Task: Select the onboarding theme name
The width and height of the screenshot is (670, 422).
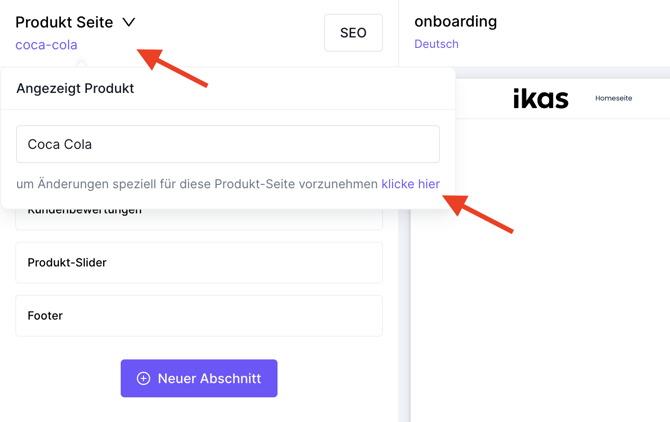Action: [455, 21]
